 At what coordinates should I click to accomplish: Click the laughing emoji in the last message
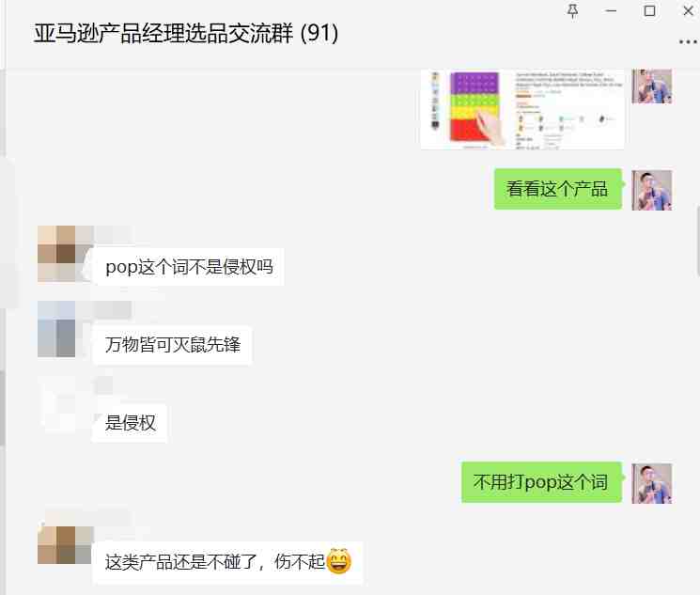coord(339,561)
